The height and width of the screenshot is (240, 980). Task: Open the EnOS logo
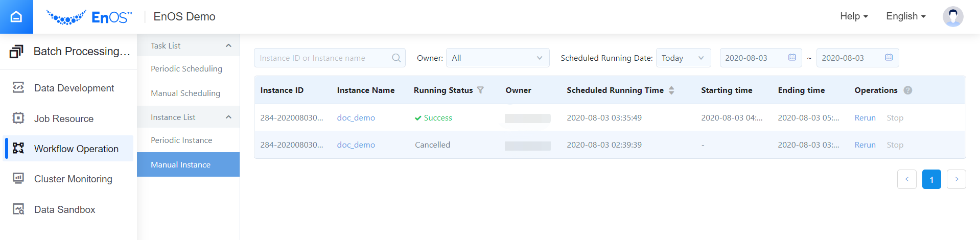(x=89, y=17)
